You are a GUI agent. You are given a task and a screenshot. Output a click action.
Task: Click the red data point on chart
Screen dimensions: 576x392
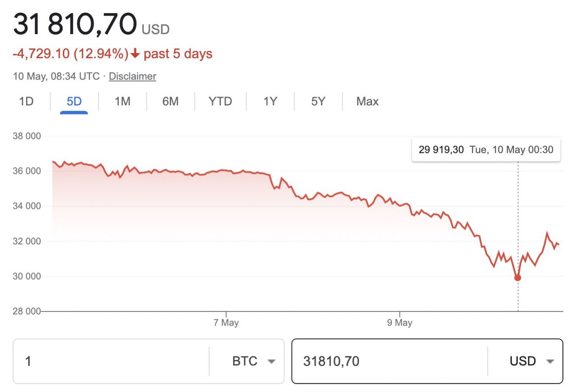[x=517, y=278]
